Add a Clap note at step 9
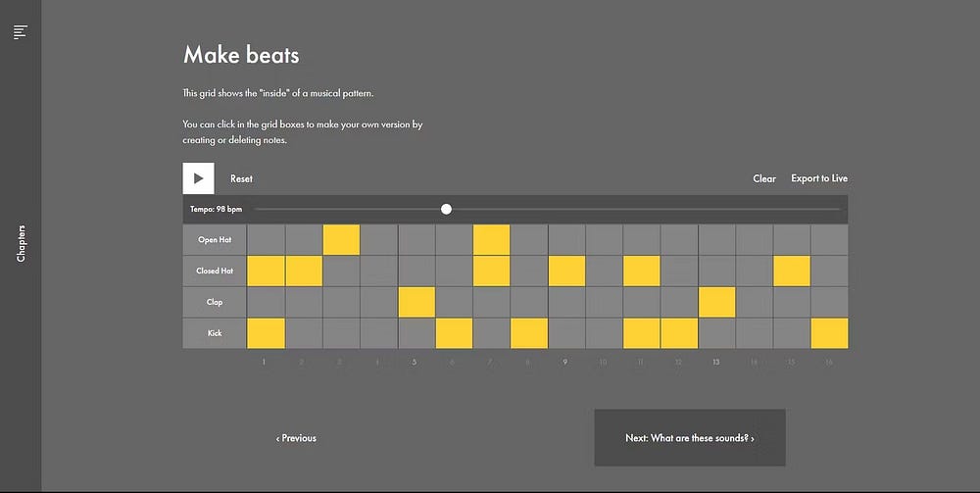Image resolution: width=980 pixels, height=493 pixels. (x=566, y=303)
